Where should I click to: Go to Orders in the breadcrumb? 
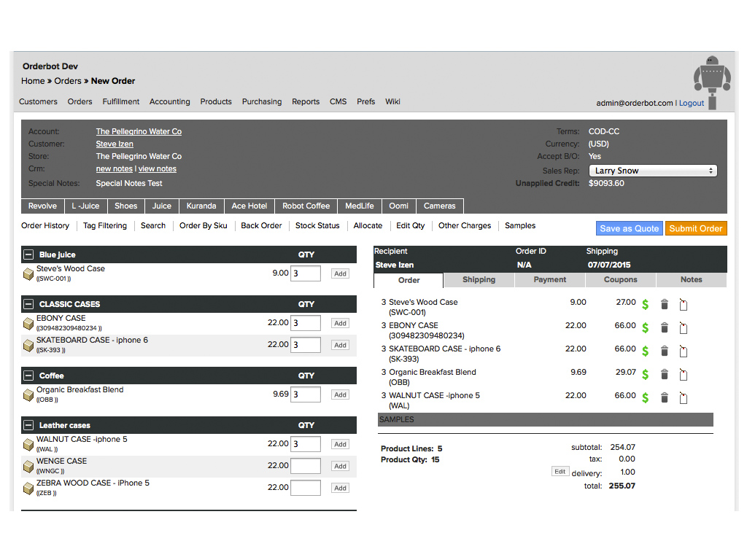click(68, 81)
